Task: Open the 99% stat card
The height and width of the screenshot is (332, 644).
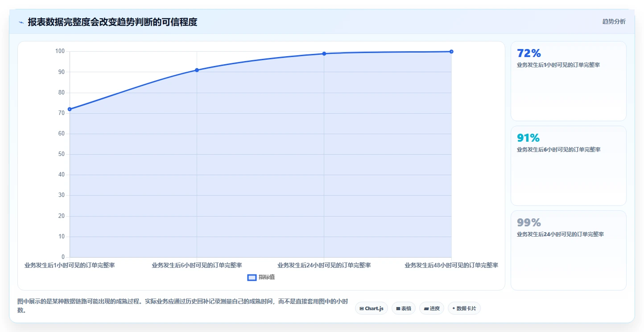Action: coord(568,250)
